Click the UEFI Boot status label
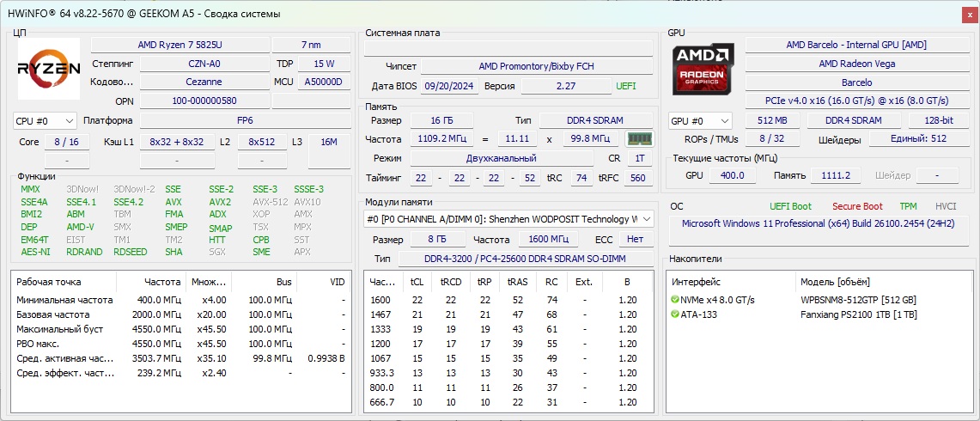This screenshot has height=421, width=980. (x=790, y=206)
